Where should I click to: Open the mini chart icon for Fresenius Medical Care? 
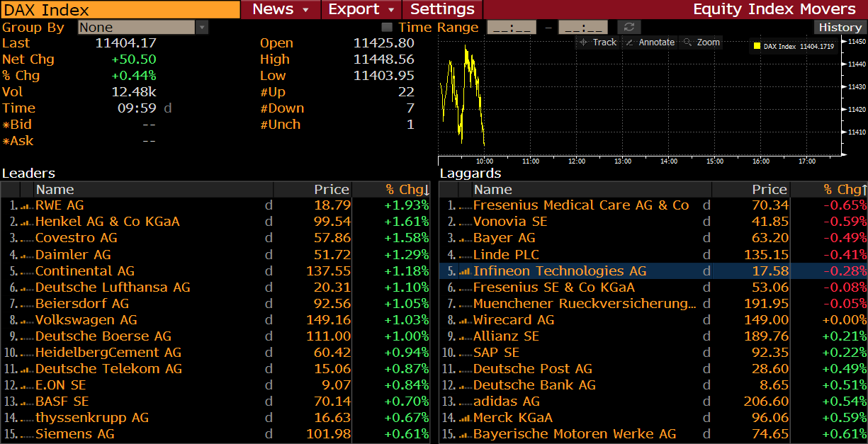(x=465, y=205)
